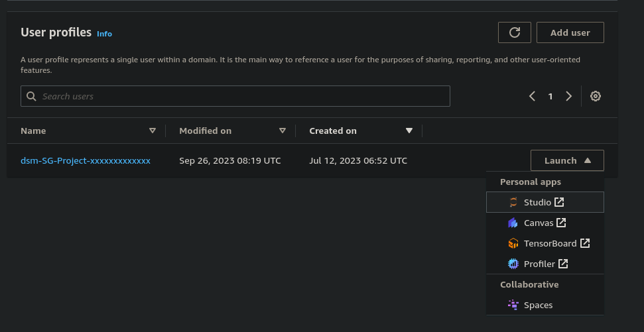Open dsm-SG-Project user profile link
This screenshot has width=644, height=332.
tap(86, 160)
